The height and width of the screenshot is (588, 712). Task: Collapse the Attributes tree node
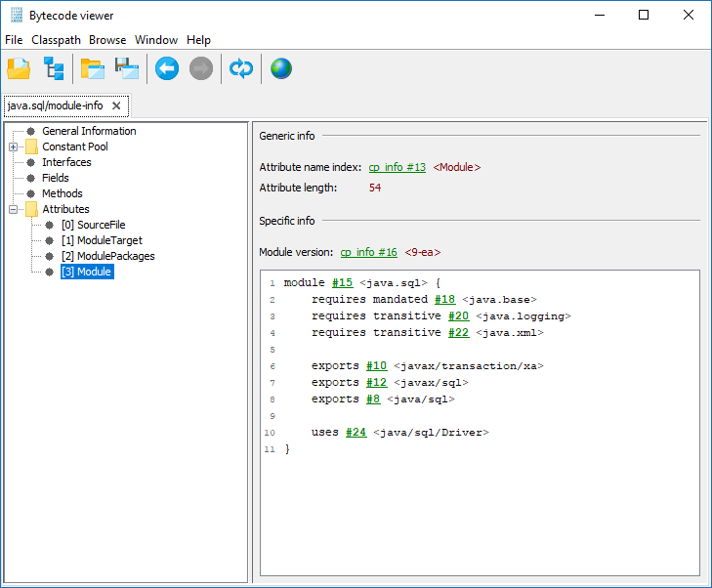(14, 209)
